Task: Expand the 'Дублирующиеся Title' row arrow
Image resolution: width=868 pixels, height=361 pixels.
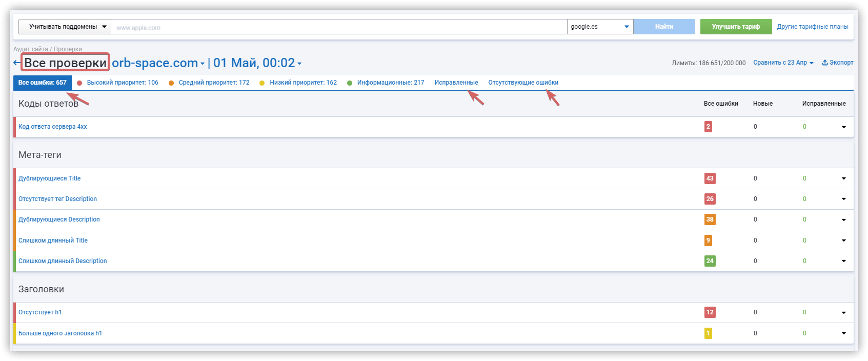Action: tap(843, 178)
